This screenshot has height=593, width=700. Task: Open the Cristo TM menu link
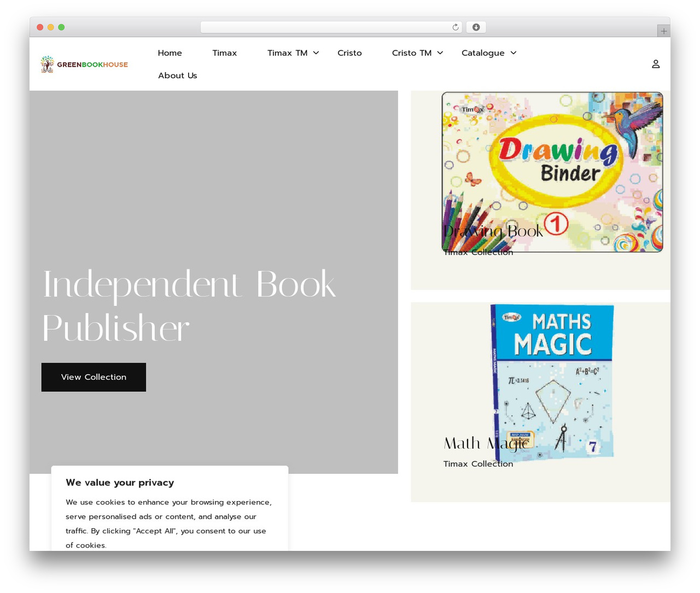pos(412,53)
